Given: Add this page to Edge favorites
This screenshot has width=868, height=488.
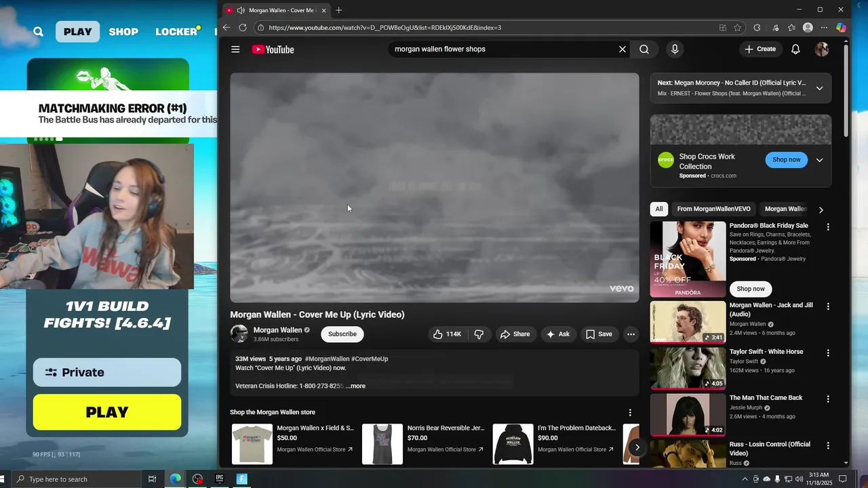Looking at the screenshot, I should 737,28.
